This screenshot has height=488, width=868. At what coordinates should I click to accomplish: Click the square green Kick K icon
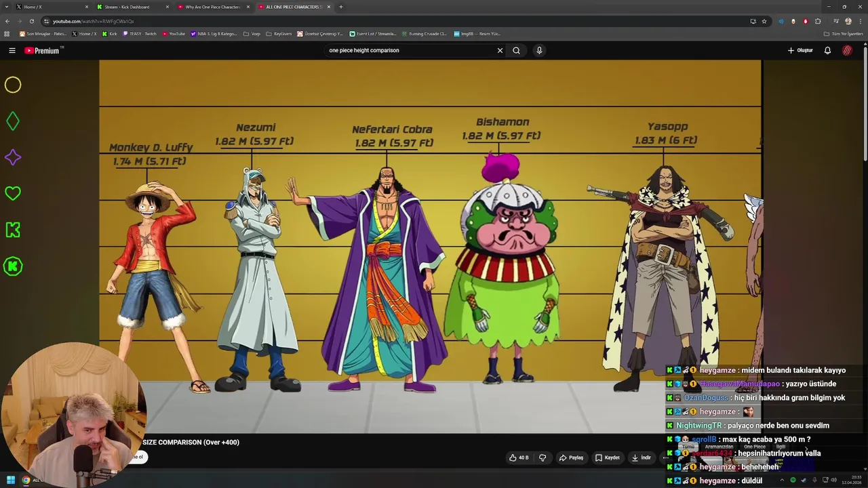pos(13,230)
